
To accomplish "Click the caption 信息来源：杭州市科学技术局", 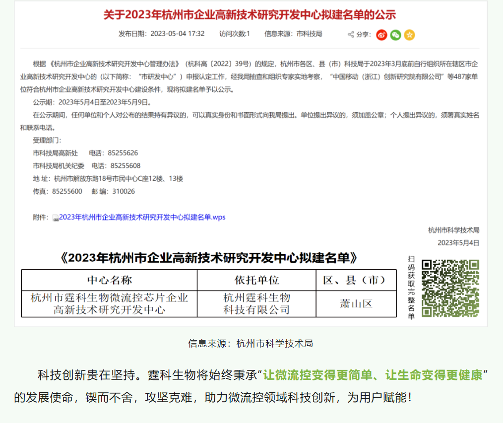I will [x=251, y=344].
